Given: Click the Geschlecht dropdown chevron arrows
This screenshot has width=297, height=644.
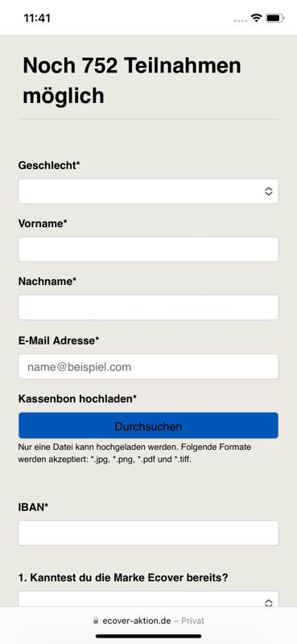Looking at the screenshot, I should (x=269, y=191).
